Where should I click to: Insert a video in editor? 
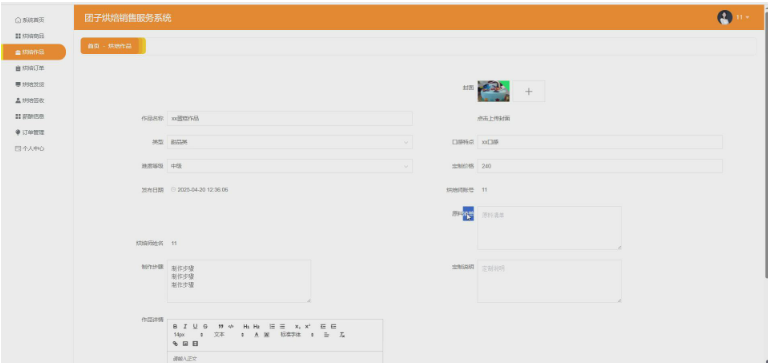pos(195,344)
